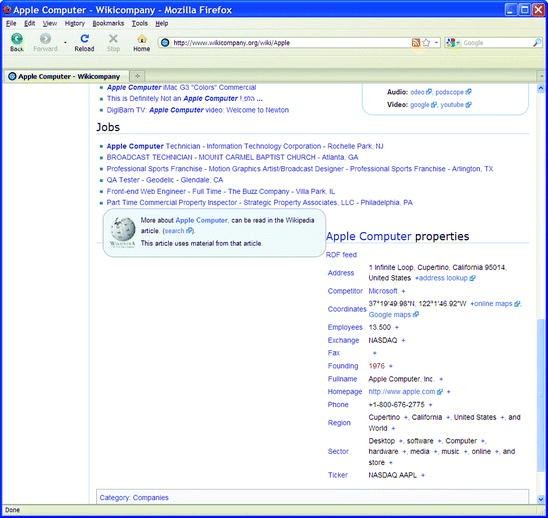Click the Back navigation button
Image resolution: width=548 pixels, height=518 pixels.
17,42
